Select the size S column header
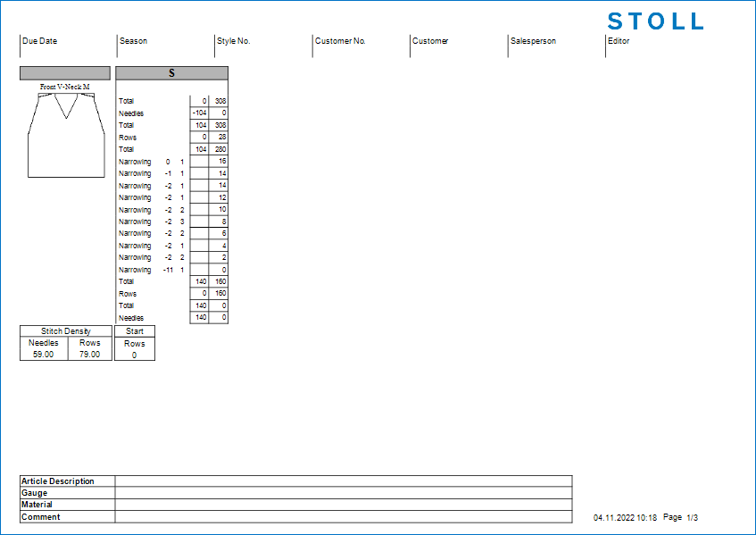The image size is (756, 535). coord(171,73)
